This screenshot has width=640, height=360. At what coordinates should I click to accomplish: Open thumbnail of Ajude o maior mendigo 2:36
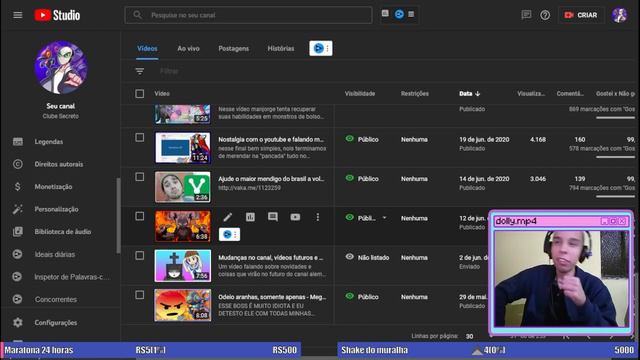(182, 187)
